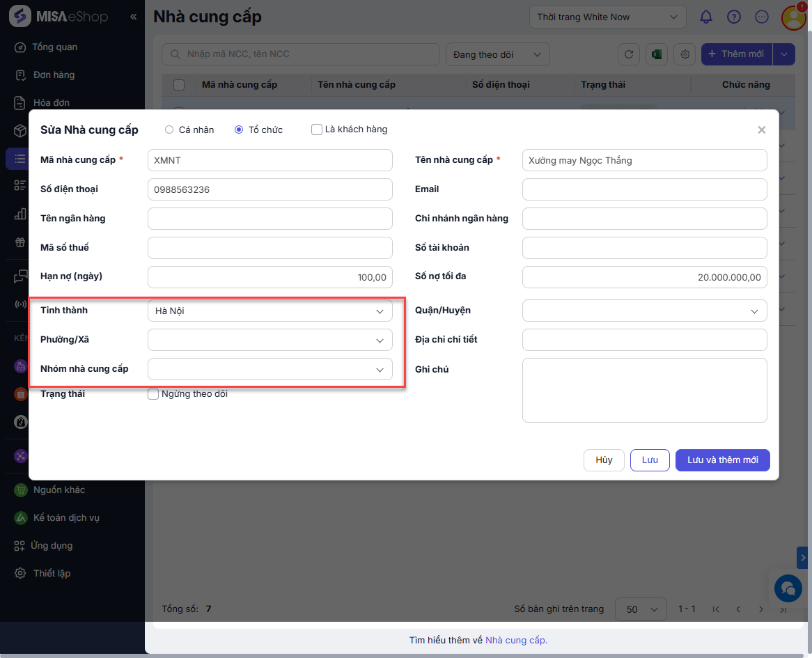Click the Ghi chú text area
Screen dimensions: 812x658
pyautogui.click(x=644, y=391)
